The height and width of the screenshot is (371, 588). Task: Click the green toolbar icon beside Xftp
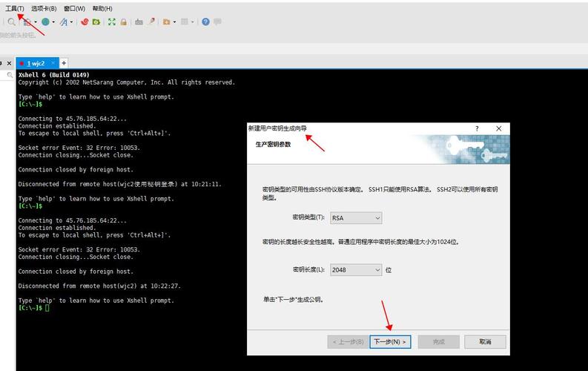tap(96, 22)
